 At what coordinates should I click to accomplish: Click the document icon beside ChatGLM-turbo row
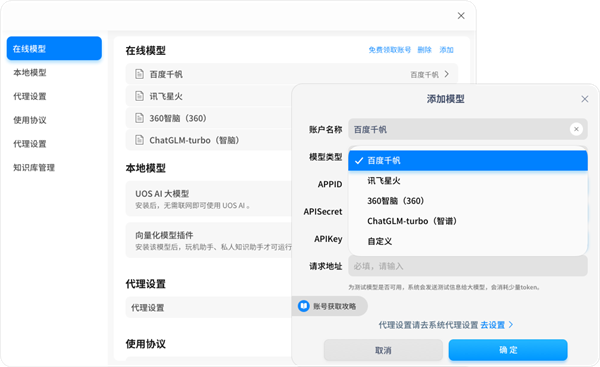pyautogui.click(x=139, y=140)
